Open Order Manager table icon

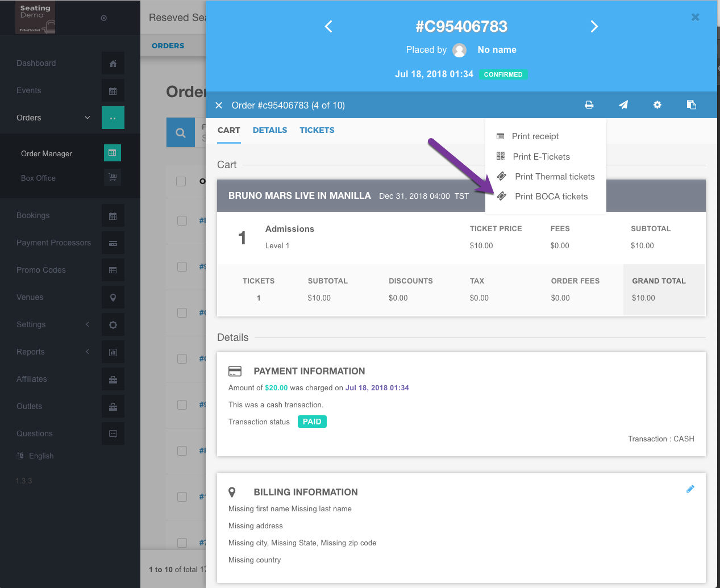(113, 153)
